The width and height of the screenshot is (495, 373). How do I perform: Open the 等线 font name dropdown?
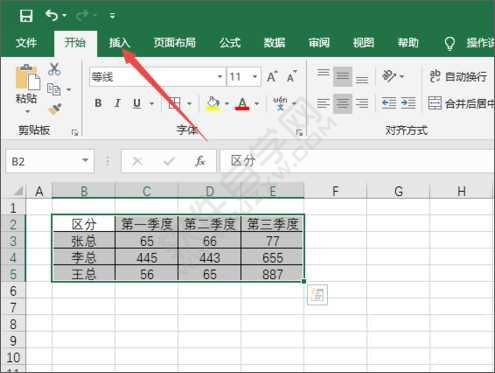point(220,77)
